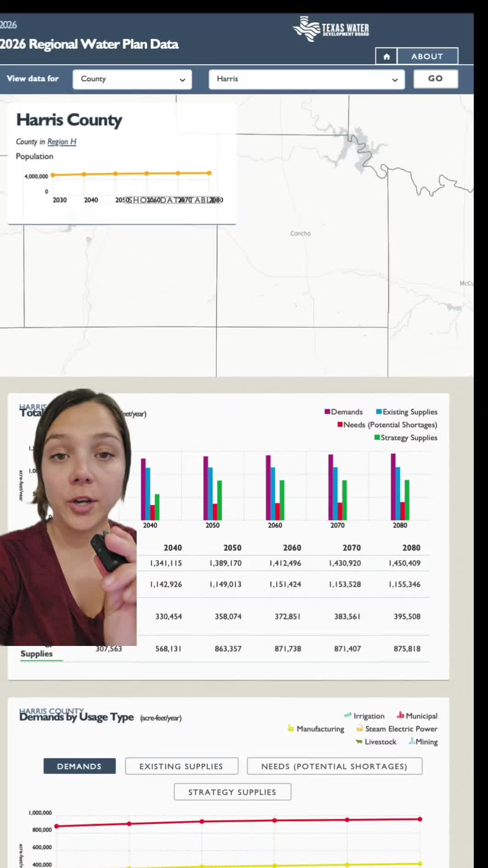Switch to NEEDS (POTENTIAL SHORTAGES) tab
This screenshot has width=488, height=868.
(334, 766)
